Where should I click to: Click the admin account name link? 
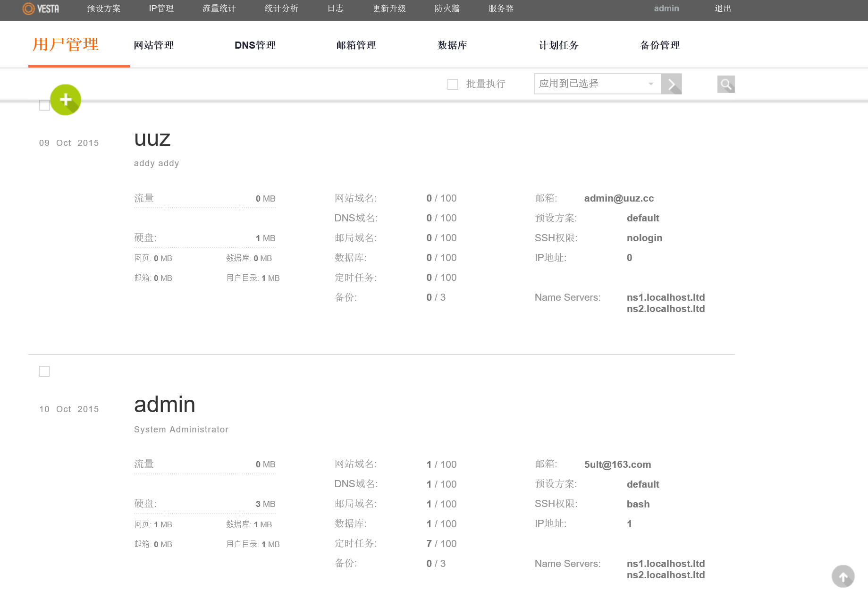[666, 8]
